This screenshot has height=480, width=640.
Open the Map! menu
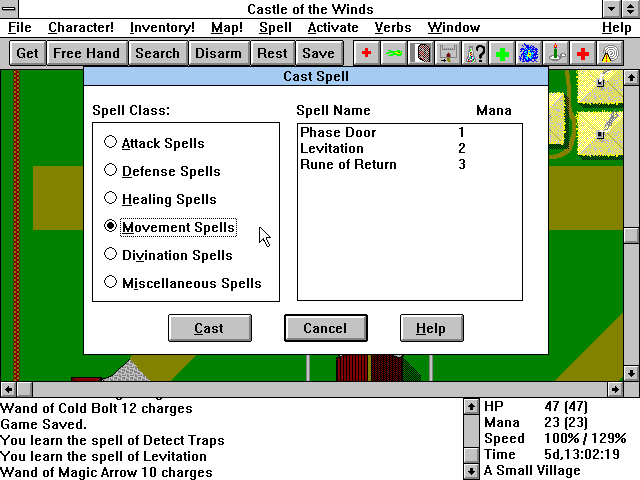(227, 27)
